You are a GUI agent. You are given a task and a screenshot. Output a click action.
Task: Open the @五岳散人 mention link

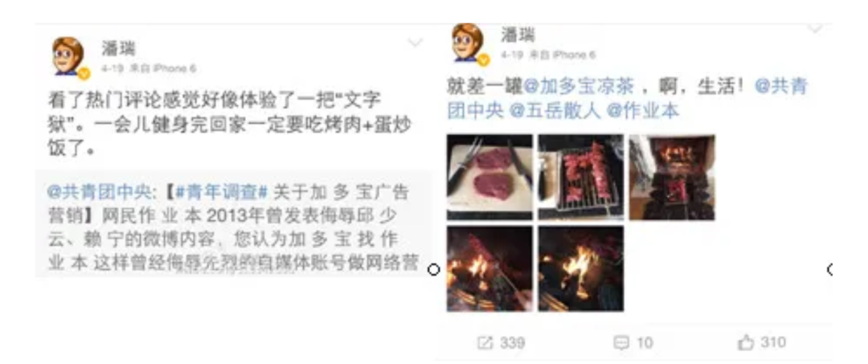(x=555, y=111)
